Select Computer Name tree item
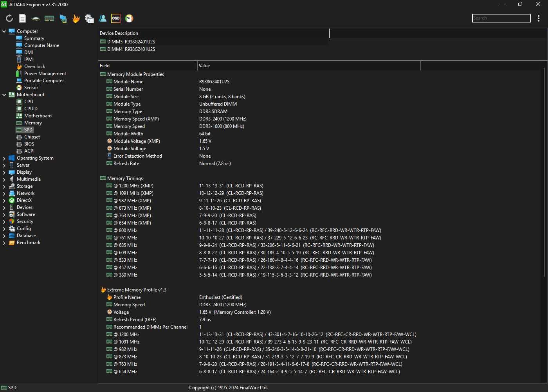This screenshot has height=392, width=548. click(x=41, y=45)
